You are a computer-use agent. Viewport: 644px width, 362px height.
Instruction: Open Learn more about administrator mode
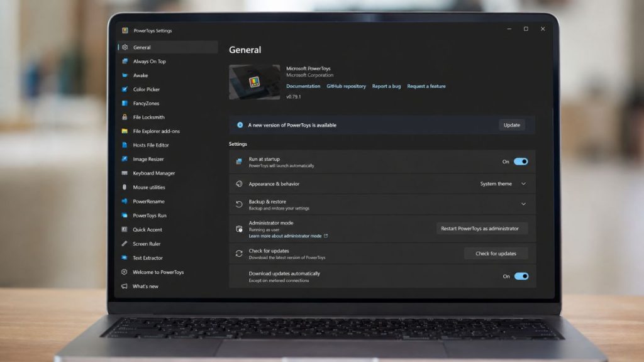coord(288,236)
